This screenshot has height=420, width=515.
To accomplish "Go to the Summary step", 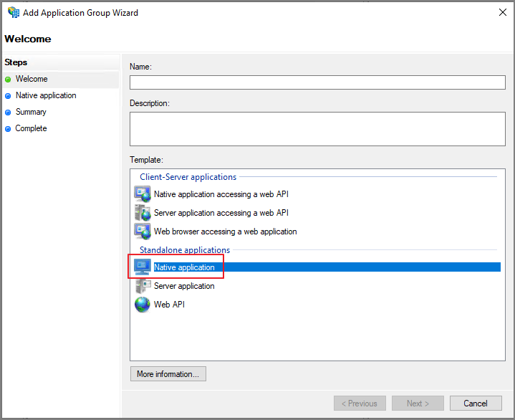I will pos(31,112).
